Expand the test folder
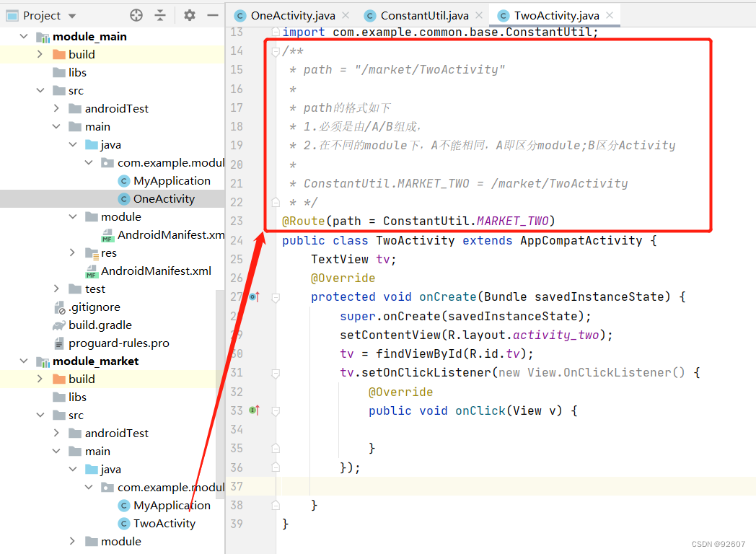The width and height of the screenshot is (756, 554). coord(56,289)
